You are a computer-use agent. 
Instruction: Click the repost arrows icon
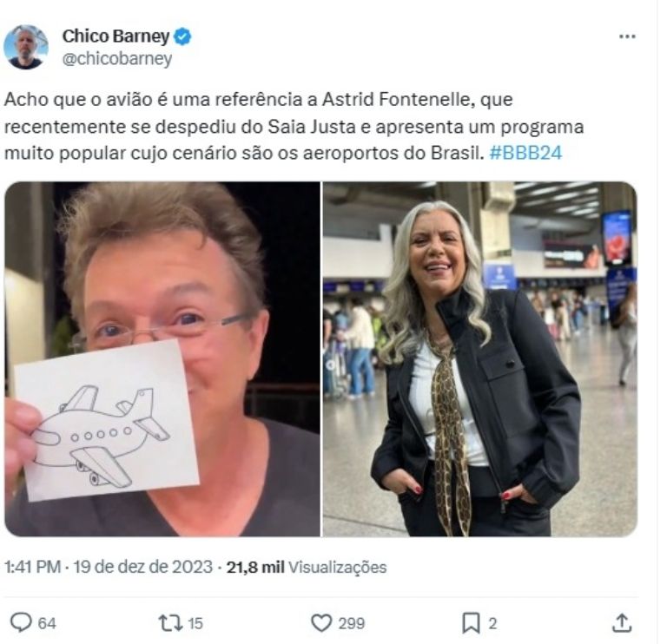(170, 623)
